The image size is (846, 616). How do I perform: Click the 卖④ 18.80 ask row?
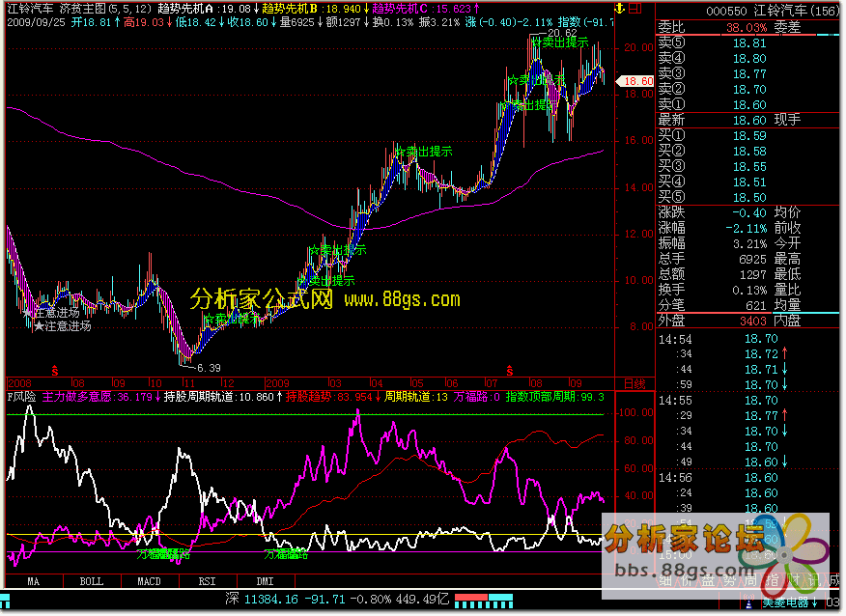[x=747, y=58]
